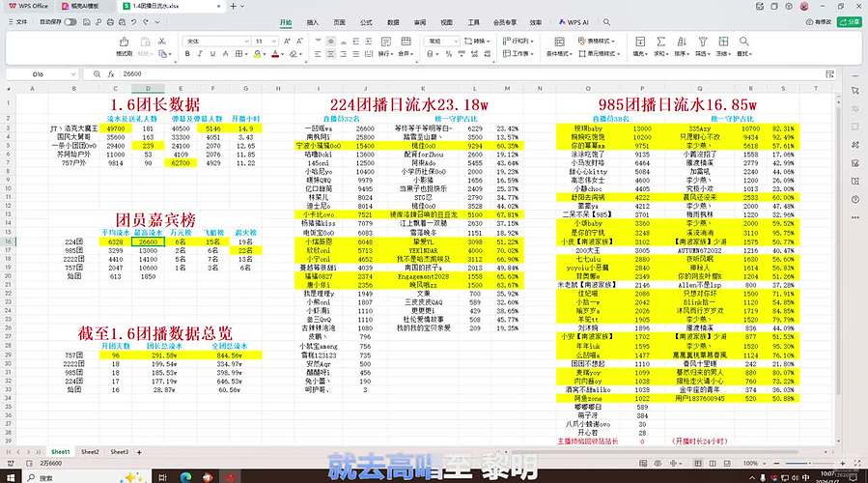Open the Name Box dropdown for D16
Image resolution: width=868 pixels, height=483 pixels.
tap(73, 74)
